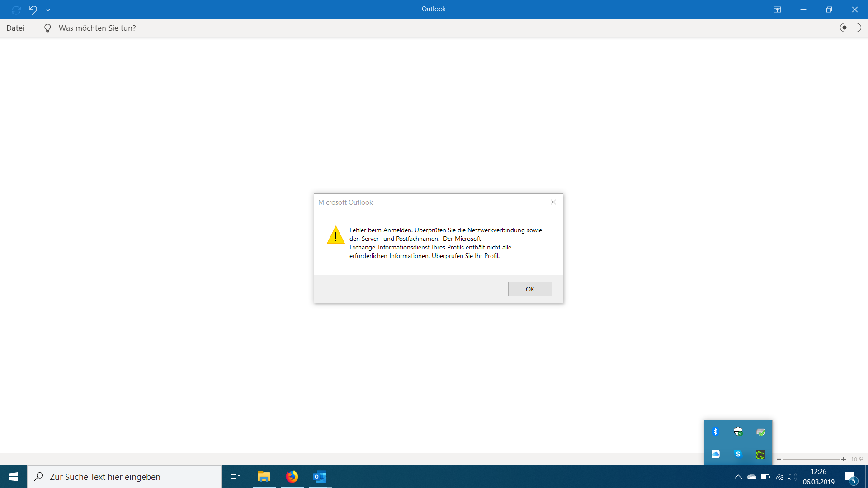Open the quick access toolbar customize dropdown

click(48, 9)
